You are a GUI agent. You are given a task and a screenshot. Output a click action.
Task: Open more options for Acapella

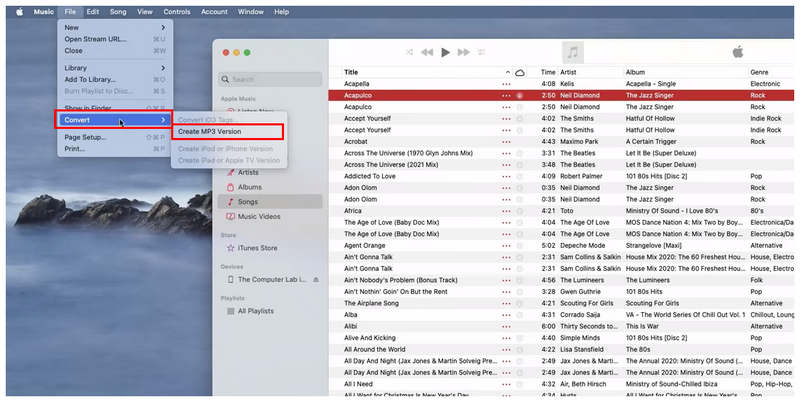[506, 84]
